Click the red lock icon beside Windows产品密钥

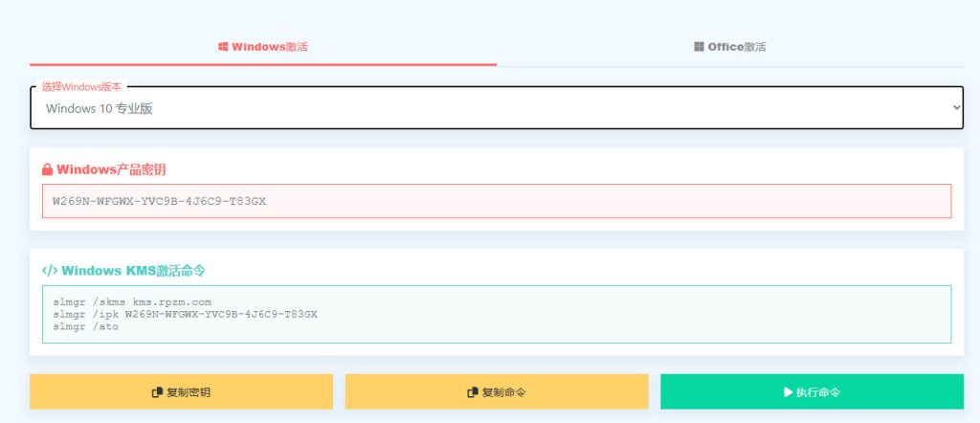tap(47, 169)
